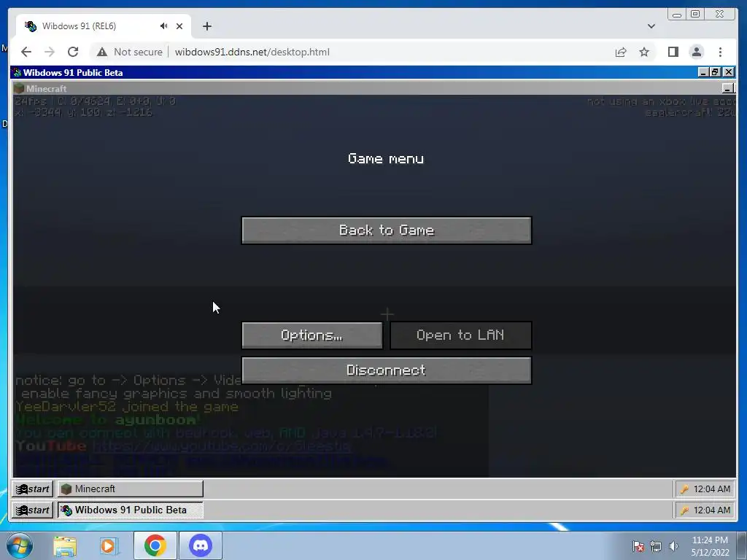Click the Back to Game button
Viewport: 747px width, 560px height.
tap(387, 230)
